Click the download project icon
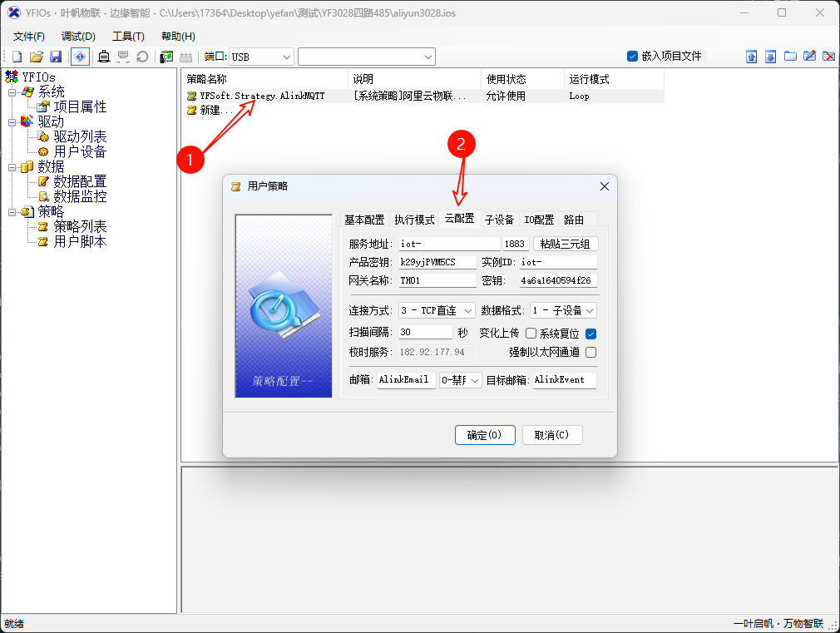840x633 pixels. pos(771,56)
